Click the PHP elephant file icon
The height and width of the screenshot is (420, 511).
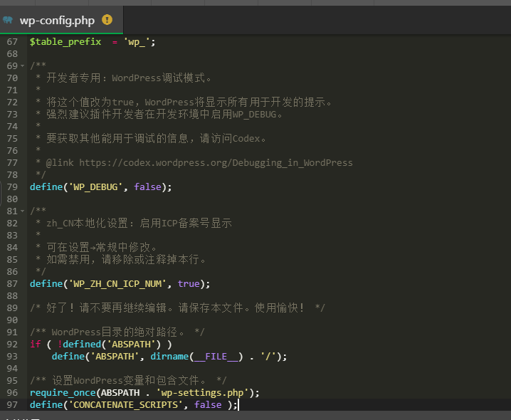(x=8, y=20)
